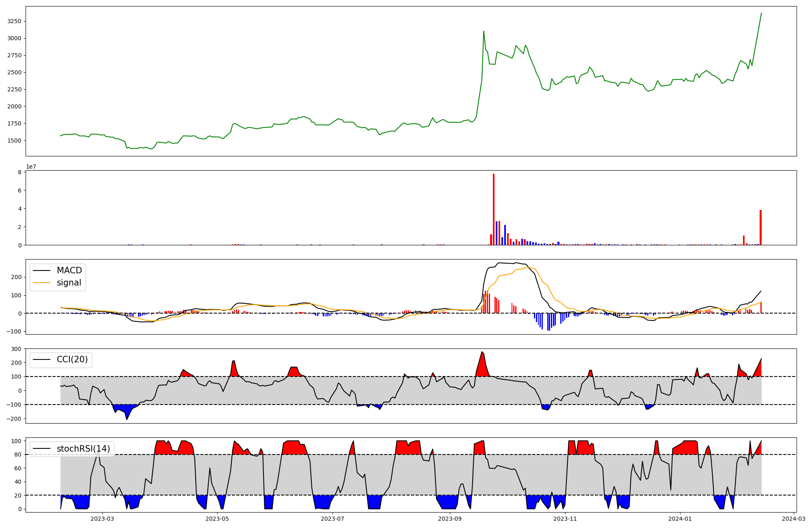Click the 2023-07 date tick label

333,519
